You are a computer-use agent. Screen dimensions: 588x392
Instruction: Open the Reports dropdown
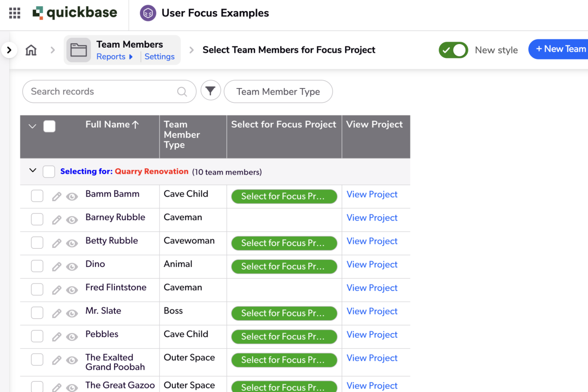coord(114,57)
